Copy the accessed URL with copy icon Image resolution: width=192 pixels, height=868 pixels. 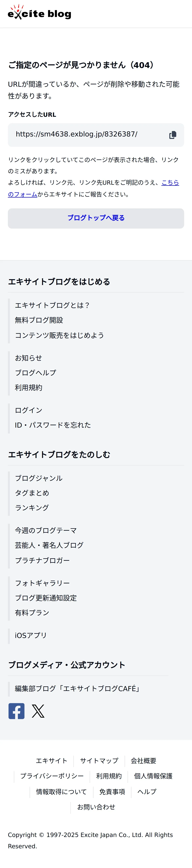click(172, 135)
